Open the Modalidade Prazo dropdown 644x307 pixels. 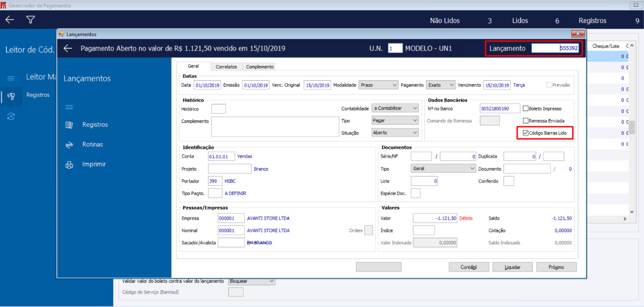coord(379,85)
